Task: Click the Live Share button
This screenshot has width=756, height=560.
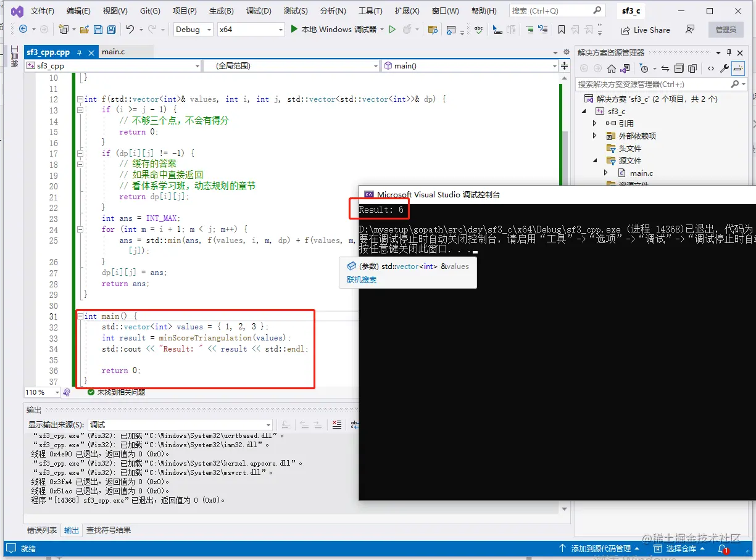Action: tap(646, 30)
